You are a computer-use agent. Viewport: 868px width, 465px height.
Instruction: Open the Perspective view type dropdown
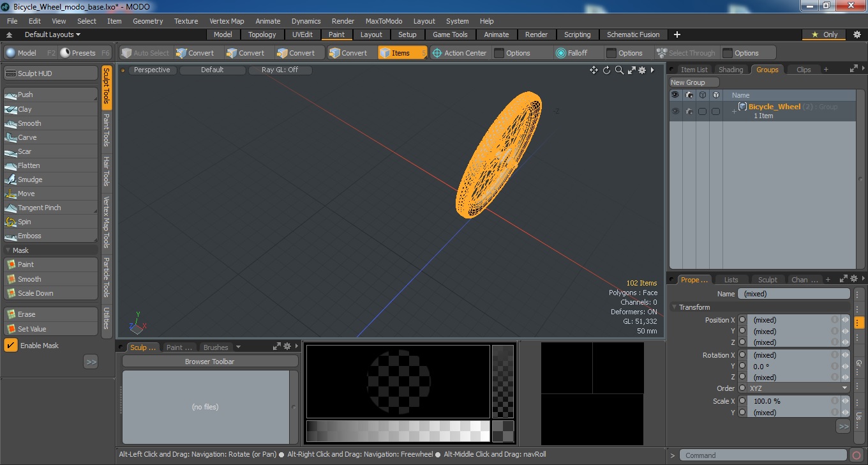tap(152, 70)
